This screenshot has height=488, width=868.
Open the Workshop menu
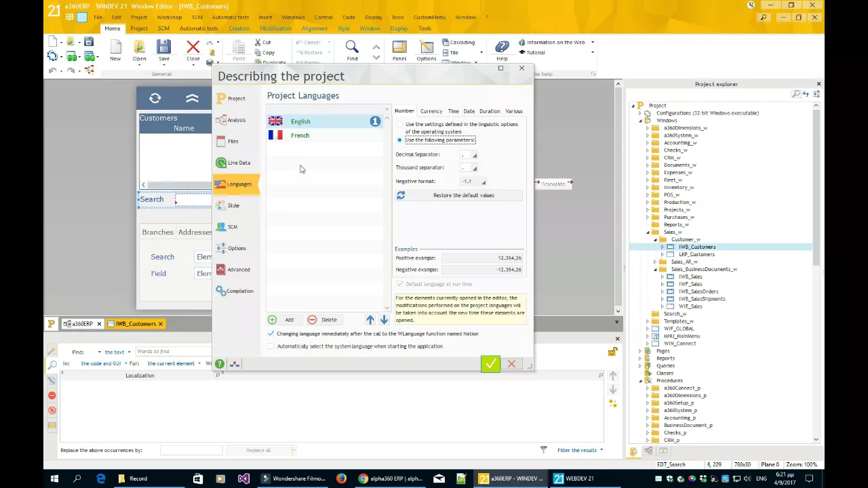point(170,17)
